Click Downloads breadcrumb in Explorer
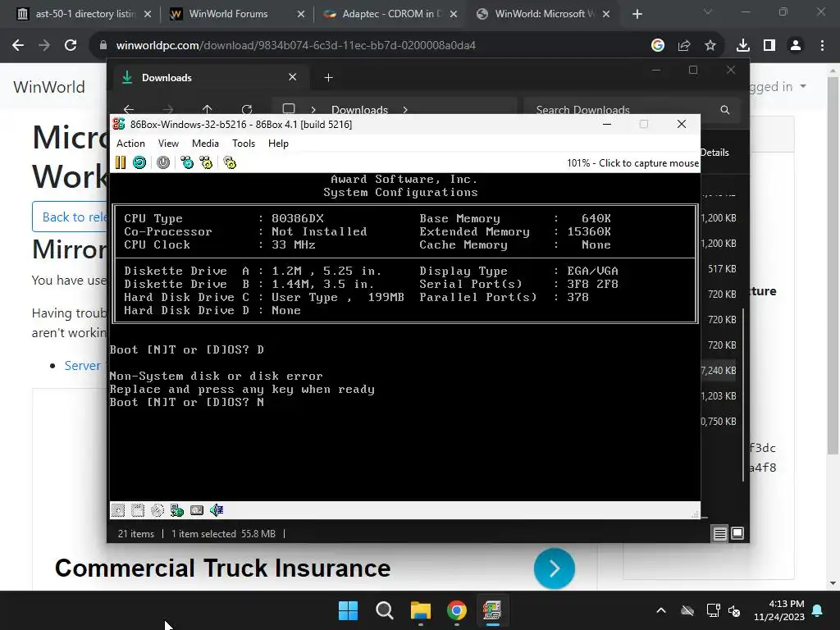 (359, 109)
